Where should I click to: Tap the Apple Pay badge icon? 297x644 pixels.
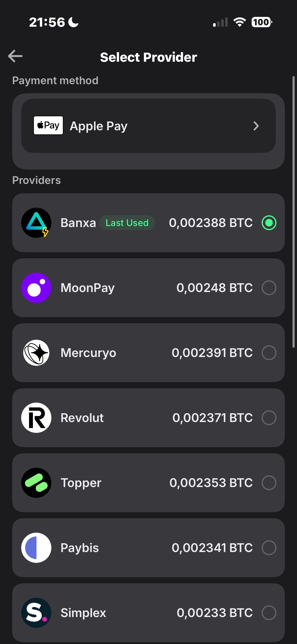pos(48,125)
